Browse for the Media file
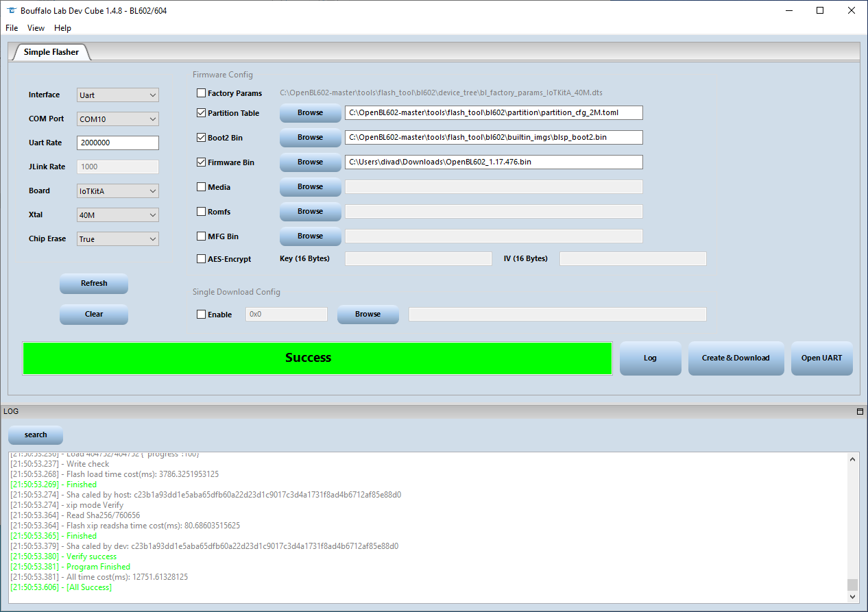The image size is (868, 612). (x=310, y=187)
